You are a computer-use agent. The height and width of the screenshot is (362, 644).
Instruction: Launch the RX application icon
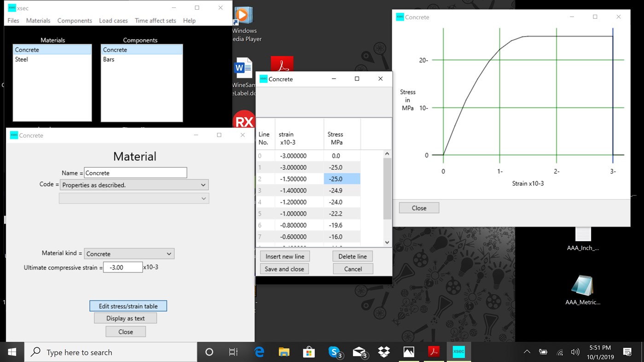tap(244, 121)
